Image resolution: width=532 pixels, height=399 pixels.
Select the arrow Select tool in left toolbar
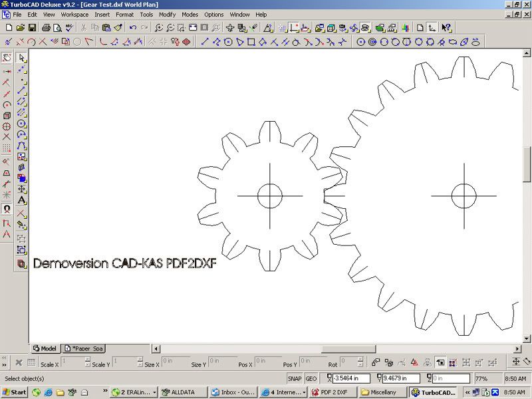(22, 58)
